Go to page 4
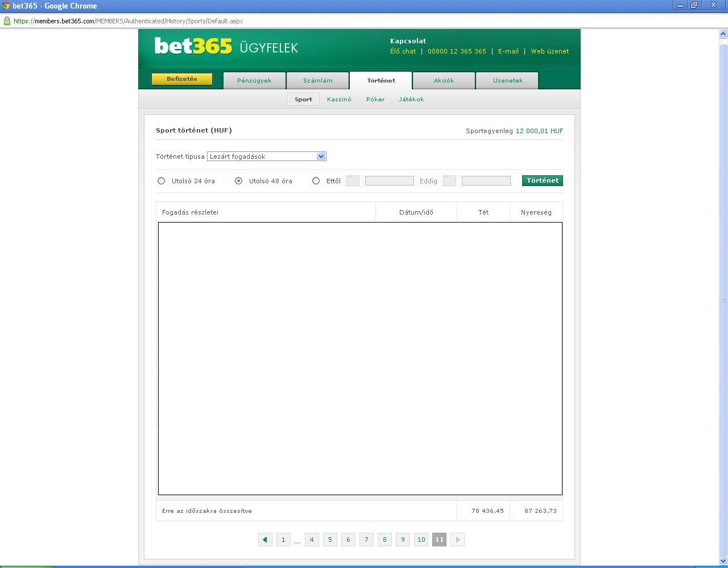This screenshot has width=728, height=568. click(x=312, y=540)
